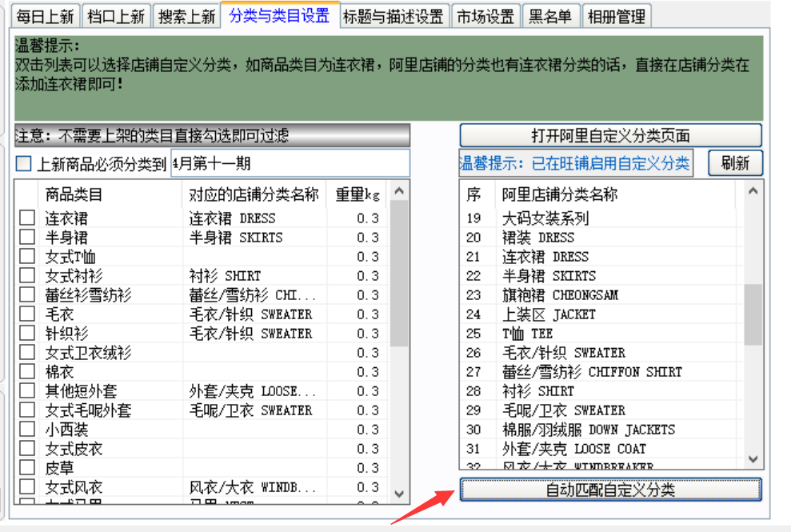The image size is (791, 532).
Task: Click 半身裙 SKIRTS mapping in left table
Action: 236,238
